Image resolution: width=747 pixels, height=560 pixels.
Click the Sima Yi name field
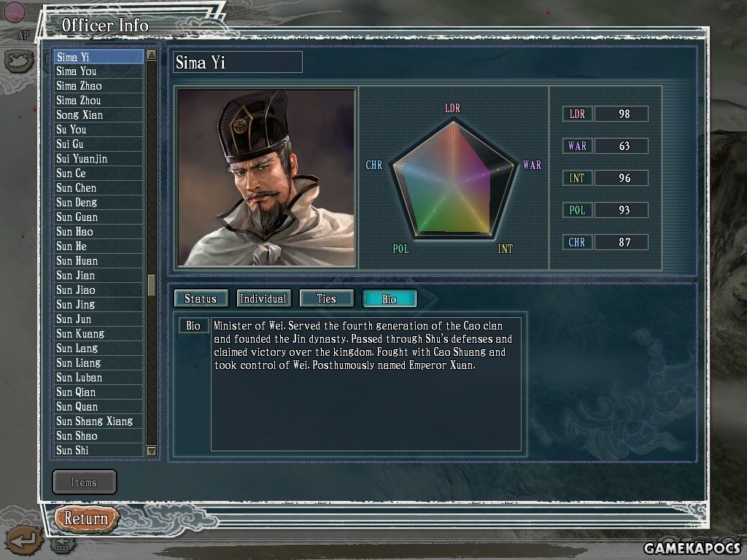(238, 63)
